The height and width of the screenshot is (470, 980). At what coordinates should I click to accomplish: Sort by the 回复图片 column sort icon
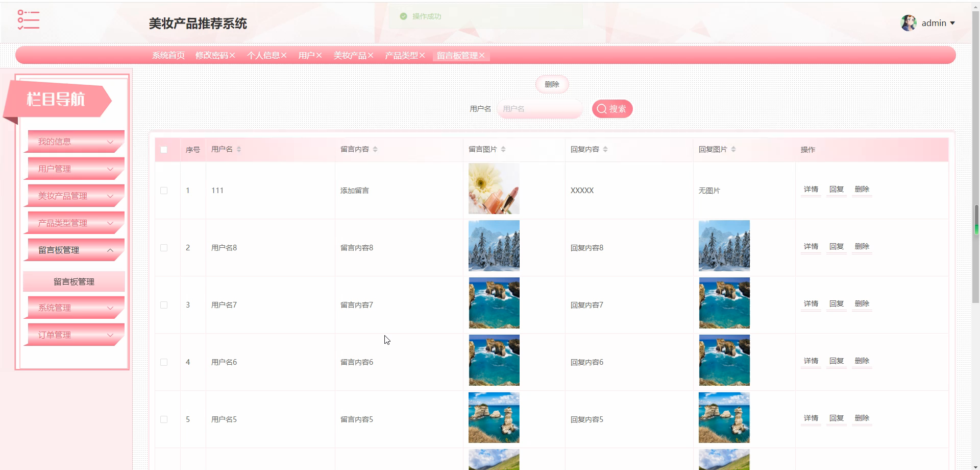pos(733,149)
